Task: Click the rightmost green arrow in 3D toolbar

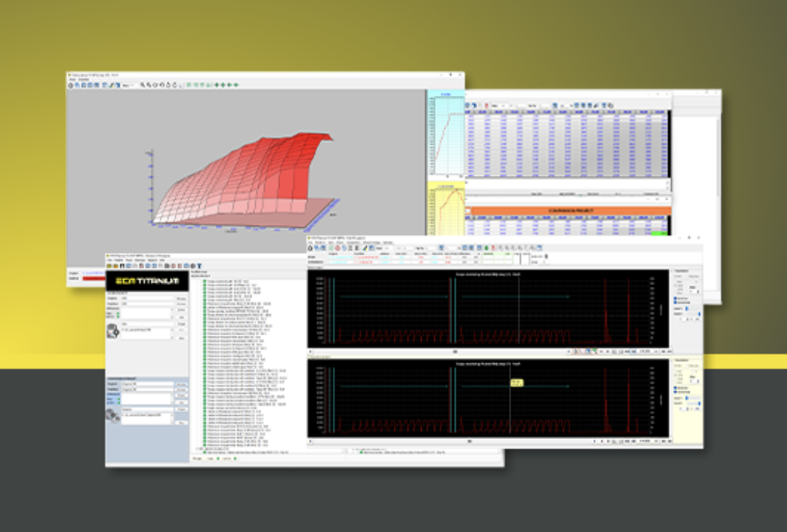Action: click(236, 85)
